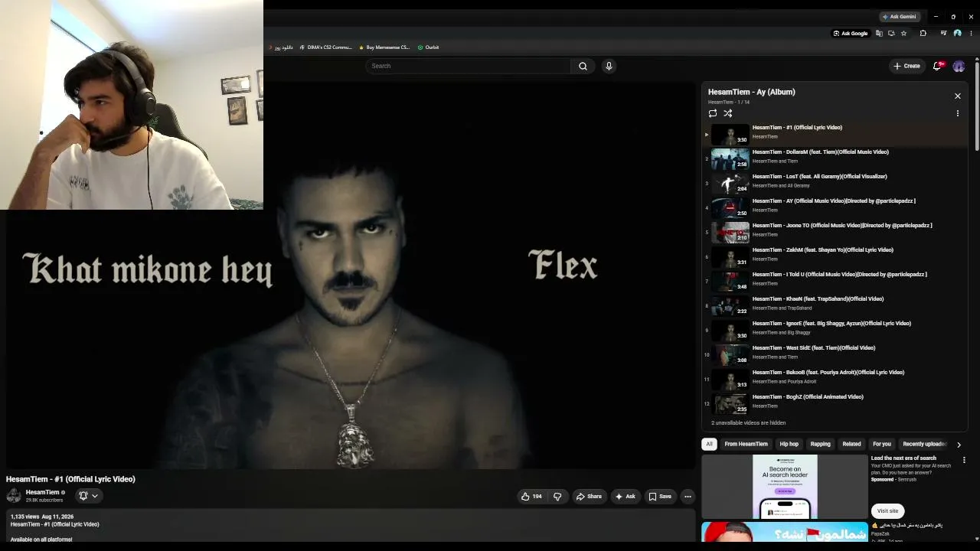The height and width of the screenshot is (551, 980).
Task: Click the video player area
Action: (x=350, y=275)
